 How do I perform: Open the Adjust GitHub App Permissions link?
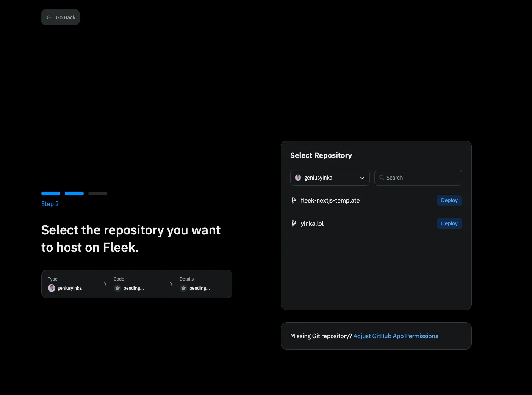click(x=396, y=336)
